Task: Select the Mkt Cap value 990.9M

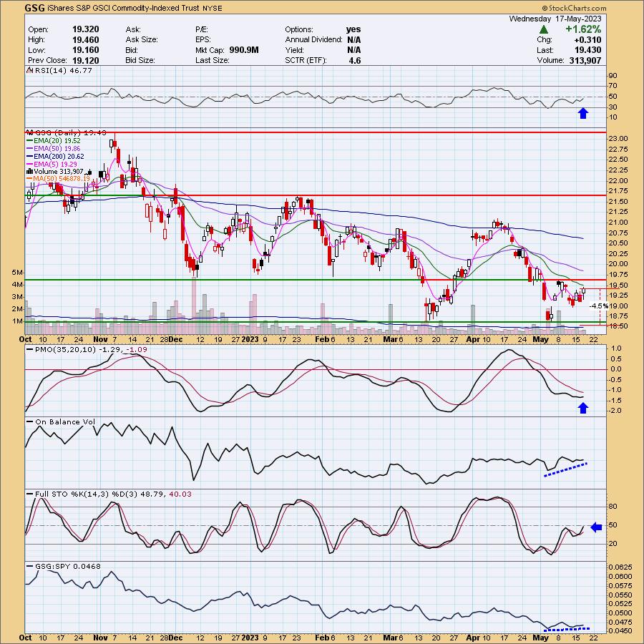Action: (244, 49)
